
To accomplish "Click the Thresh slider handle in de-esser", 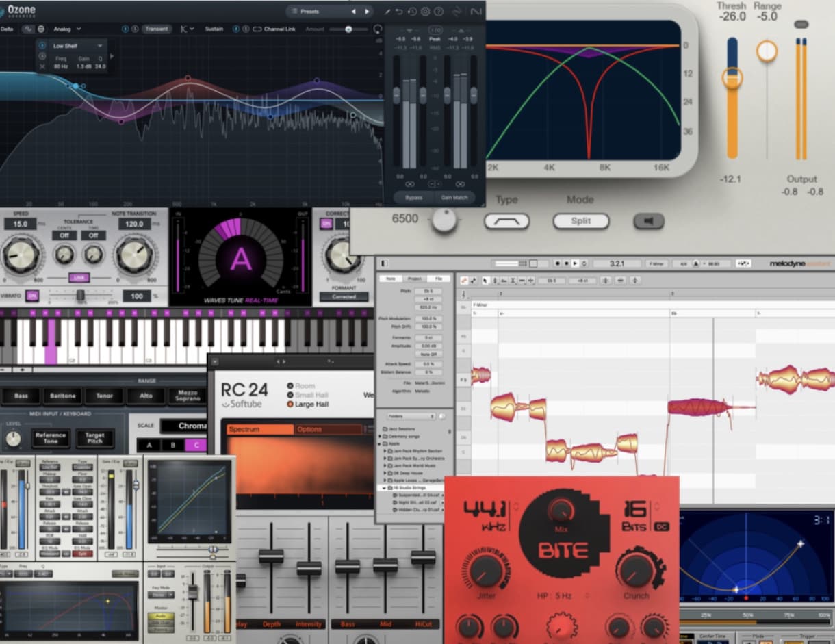I will pyautogui.click(x=732, y=77).
